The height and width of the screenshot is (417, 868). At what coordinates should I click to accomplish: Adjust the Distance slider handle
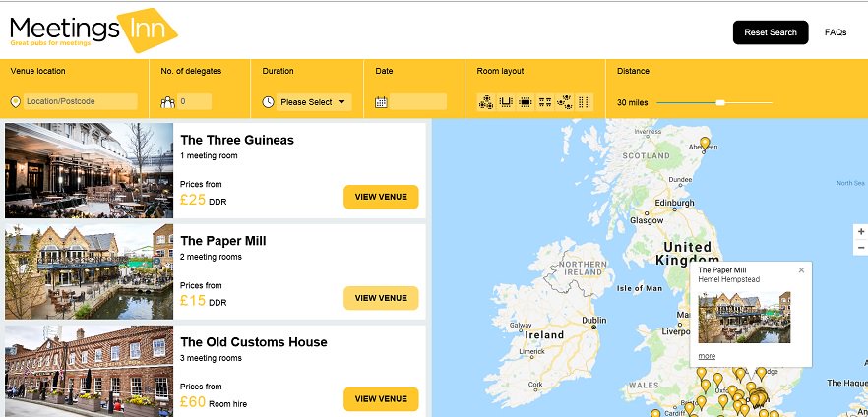tap(719, 103)
